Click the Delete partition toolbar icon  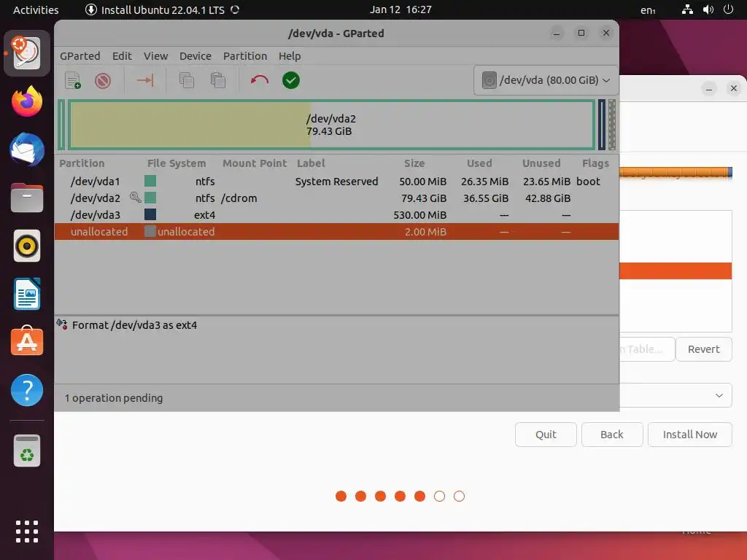(102, 80)
